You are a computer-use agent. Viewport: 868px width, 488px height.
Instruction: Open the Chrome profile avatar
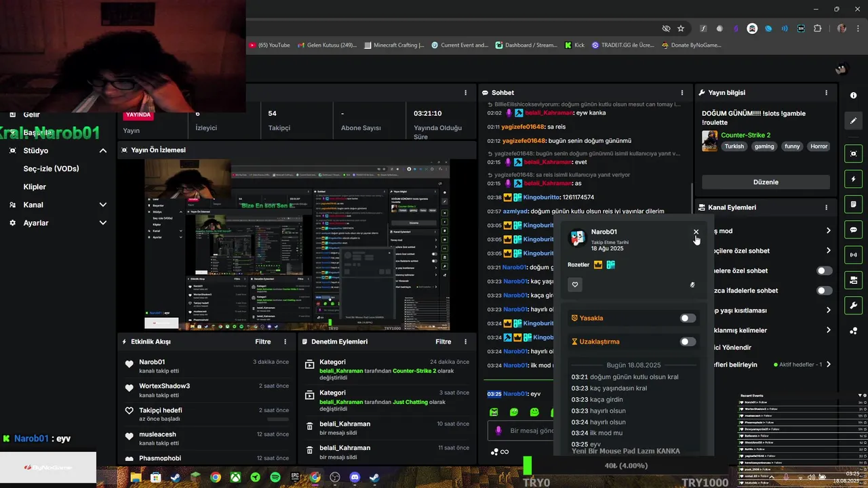[842, 28]
